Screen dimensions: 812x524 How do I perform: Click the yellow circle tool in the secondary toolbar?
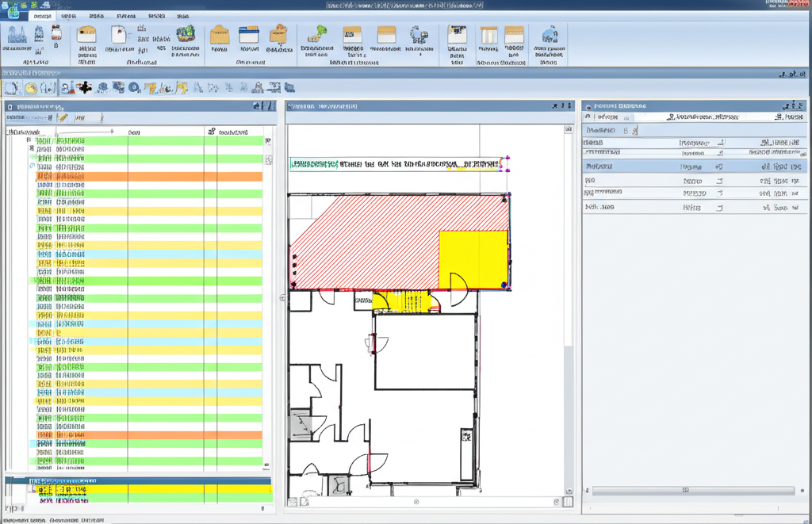point(30,88)
